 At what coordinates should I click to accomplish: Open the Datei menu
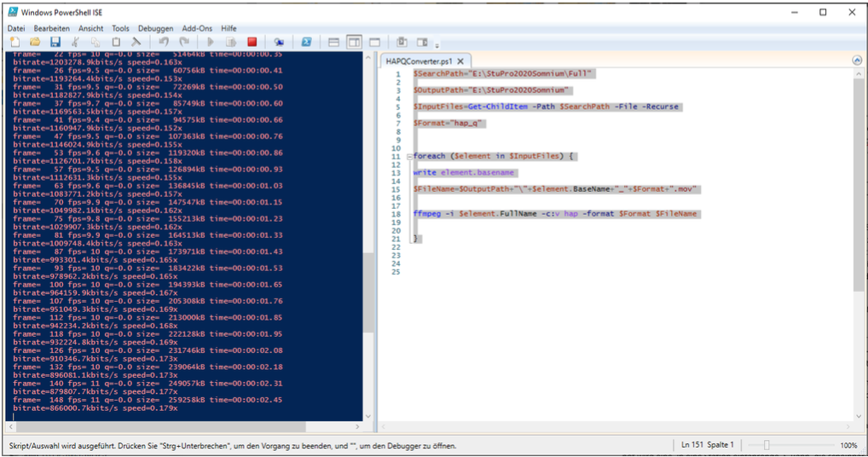(16, 28)
